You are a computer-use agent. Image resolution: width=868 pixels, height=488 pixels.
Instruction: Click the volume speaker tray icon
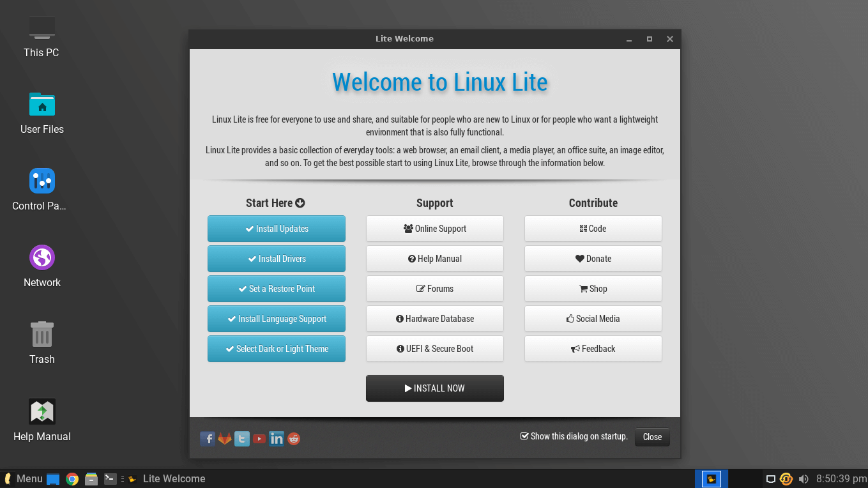click(803, 479)
